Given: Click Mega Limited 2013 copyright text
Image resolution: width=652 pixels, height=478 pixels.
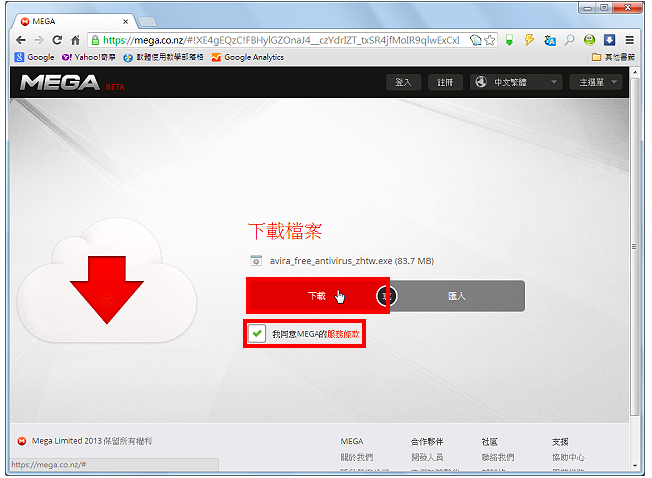Looking at the screenshot, I should pyautogui.click(x=92, y=441).
